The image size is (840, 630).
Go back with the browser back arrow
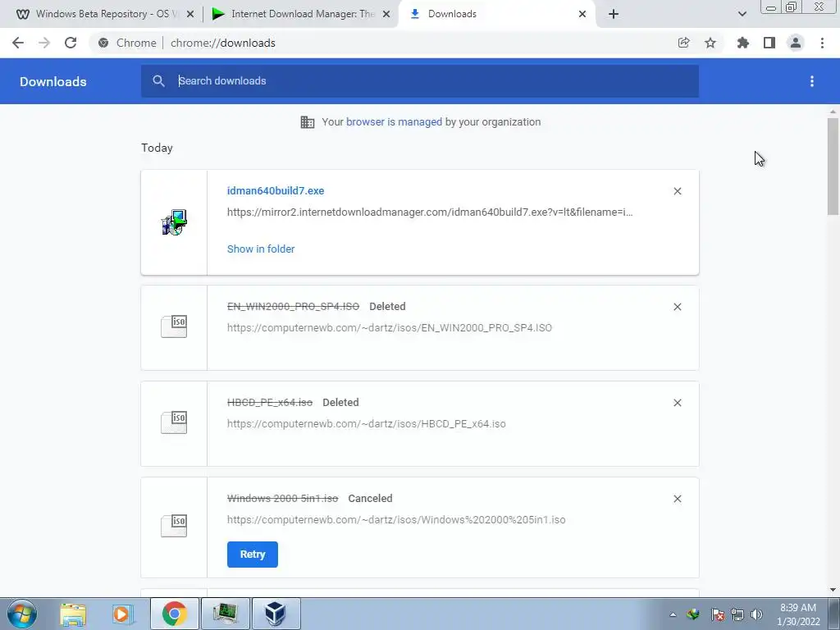click(18, 43)
